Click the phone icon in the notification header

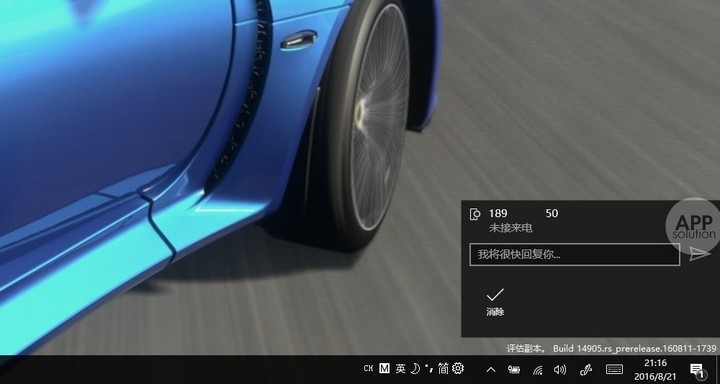click(475, 214)
